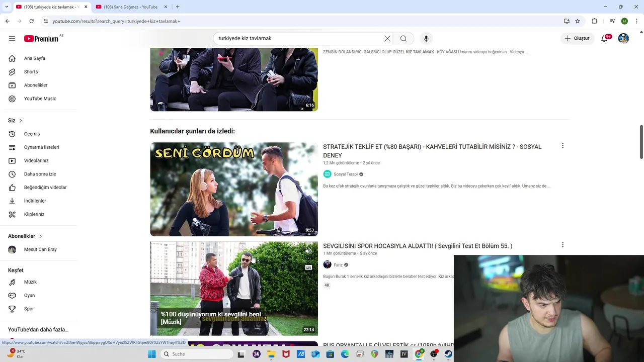Image resolution: width=644 pixels, height=362 pixels.
Task: Open a new Chrome tab
Action: (178, 7)
